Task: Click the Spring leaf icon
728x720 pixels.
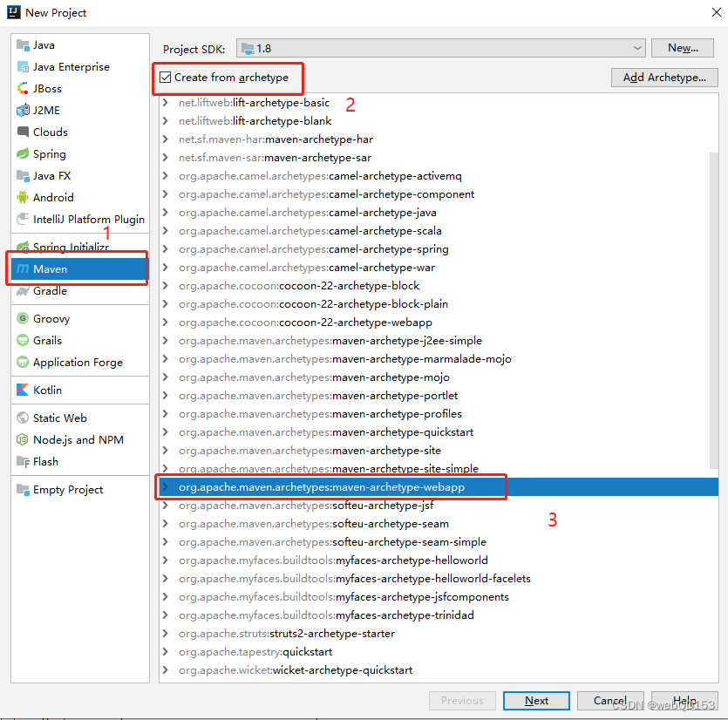Action: 23,153
